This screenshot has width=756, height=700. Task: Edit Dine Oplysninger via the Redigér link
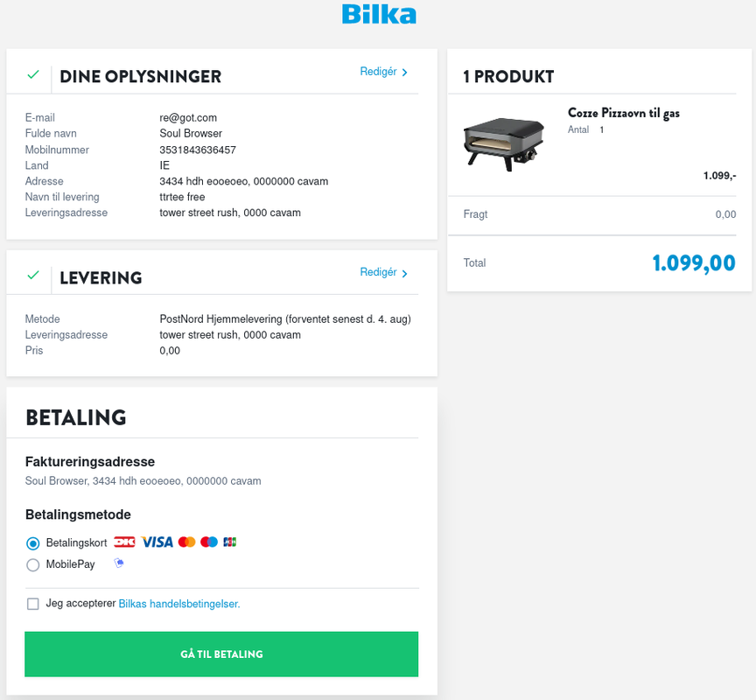[x=379, y=72]
